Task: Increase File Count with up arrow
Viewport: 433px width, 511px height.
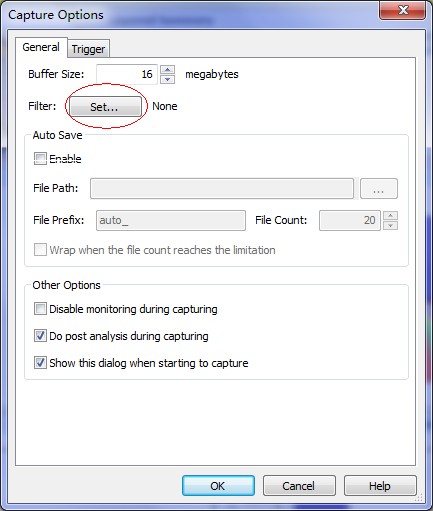Action: point(390,215)
